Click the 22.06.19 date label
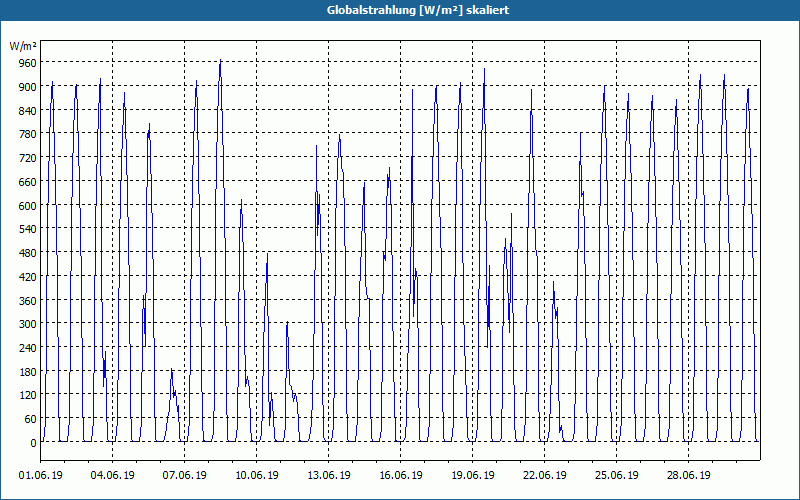The image size is (800, 500). click(x=544, y=476)
